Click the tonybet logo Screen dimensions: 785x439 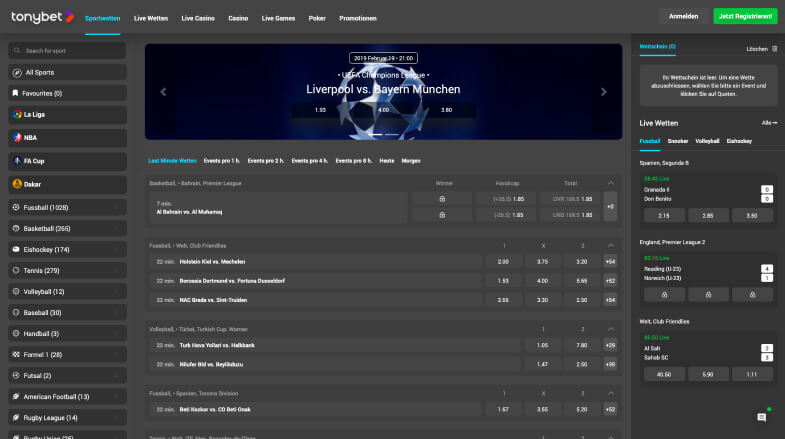[43, 17]
